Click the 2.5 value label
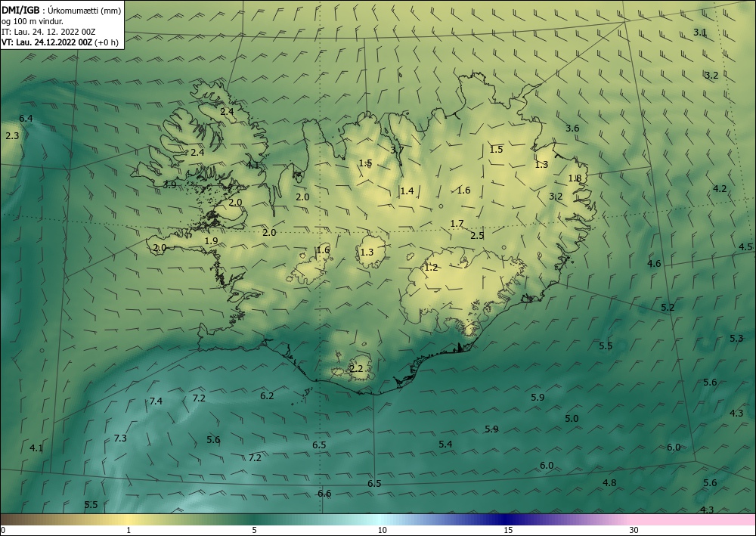 [477, 236]
